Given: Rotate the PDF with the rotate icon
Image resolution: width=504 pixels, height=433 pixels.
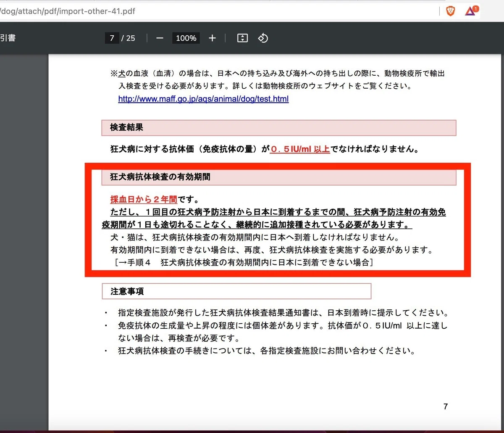Looking at the screenshot, I should 263,38.
